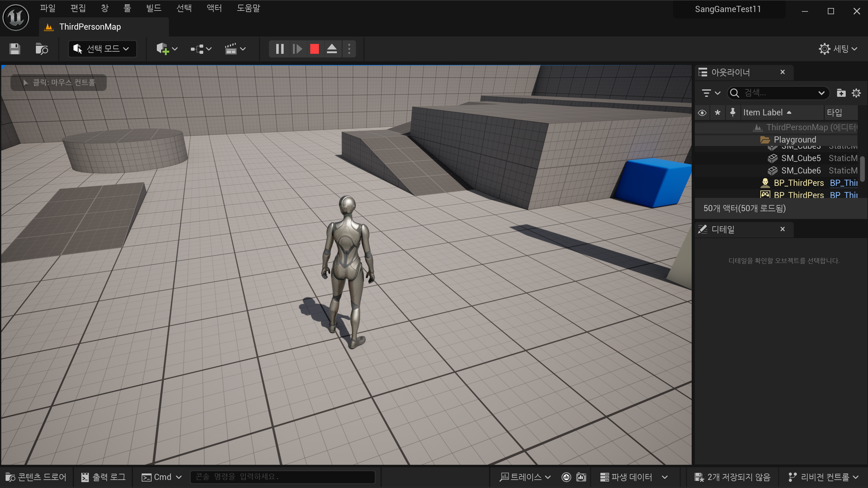Click the SM_Cube5 static mesh cube icon
The height and width of the screenshot is (488, 868).
pos(772,158)
